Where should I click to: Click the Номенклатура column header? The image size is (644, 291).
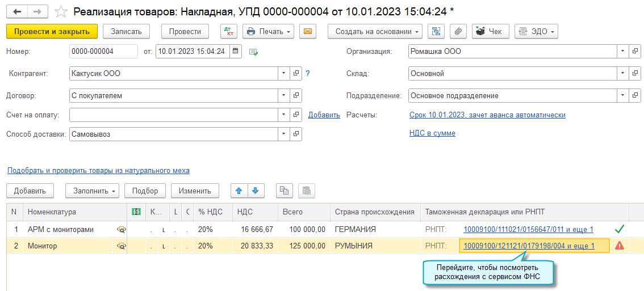75,212
